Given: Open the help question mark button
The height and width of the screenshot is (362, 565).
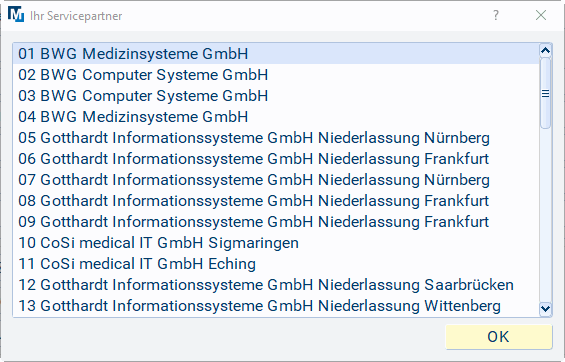Looking at the screenshot, I should coord(496,15).
